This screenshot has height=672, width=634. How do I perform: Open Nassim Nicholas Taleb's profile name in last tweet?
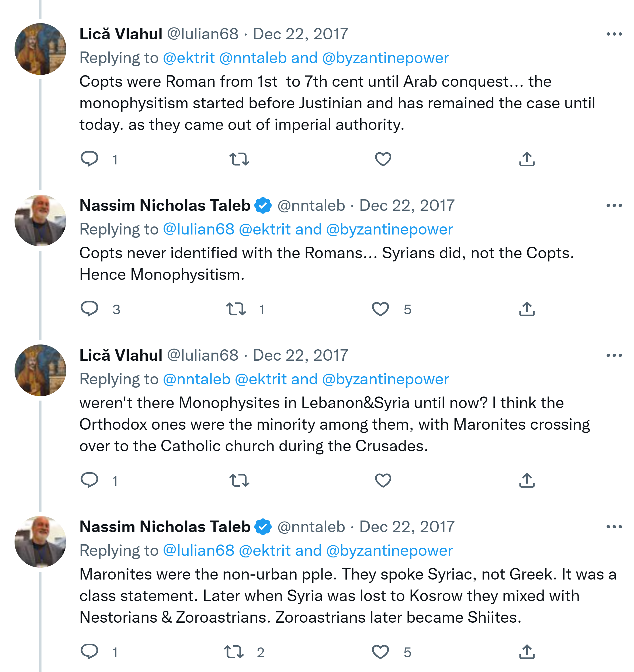(x=165, y=527)
